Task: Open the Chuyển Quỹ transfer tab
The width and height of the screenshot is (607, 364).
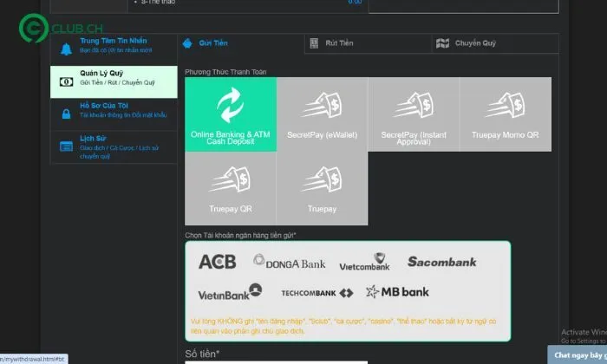Action: [x=495, y=43]
